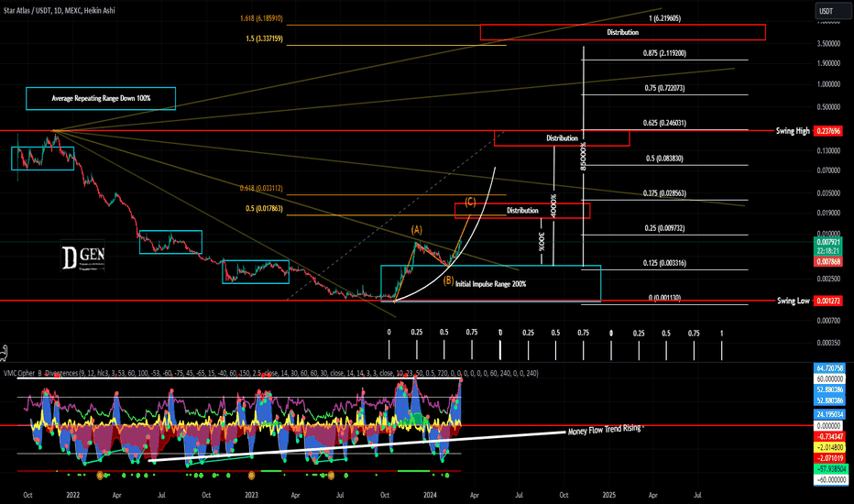Image resolution: width=854 pixels, height=504 pixels.
Task: Open the USDT currency selector
Action: click(x=833, y=11)
